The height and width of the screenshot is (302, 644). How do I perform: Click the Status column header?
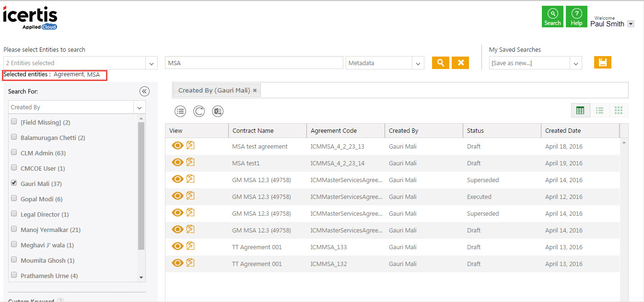(475, 130)
